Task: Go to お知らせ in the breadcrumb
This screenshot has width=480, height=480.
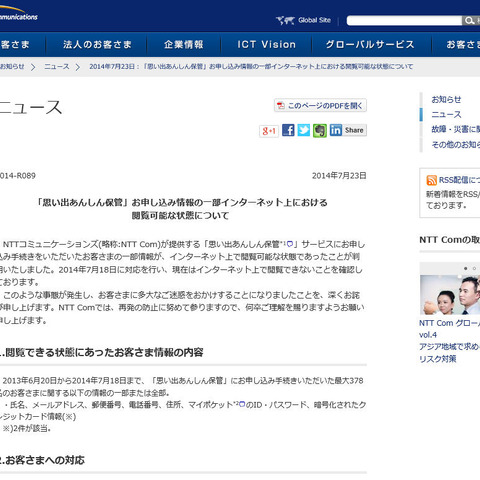Action: pyautogui.click(x=12, y=67)
